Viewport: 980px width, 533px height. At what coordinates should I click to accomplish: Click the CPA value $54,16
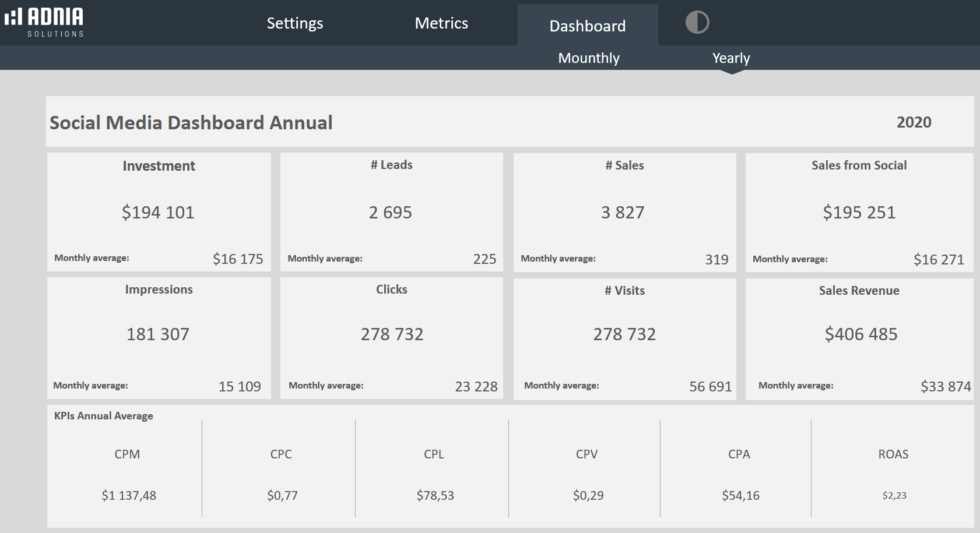740,496
